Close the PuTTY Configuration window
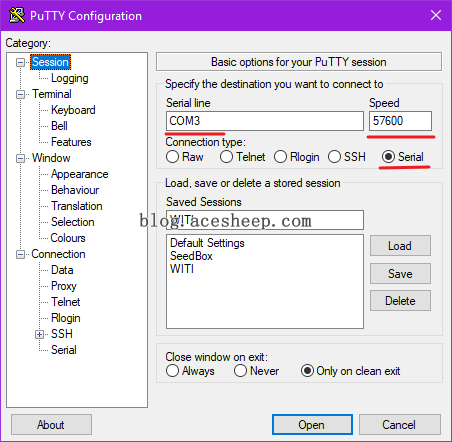The image size is (452, 442). pyautogui.click(x=436, y=15)
